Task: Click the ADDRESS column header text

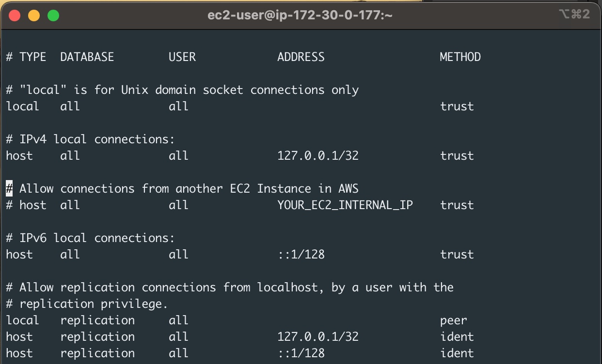Action: 301,57
